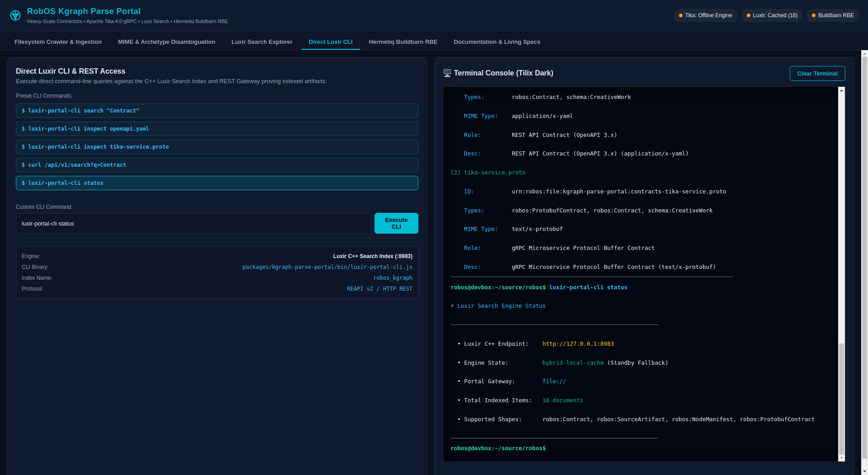Click the REST API Contract (OpenAPI 3.x) role text
This screenshot has width=868, height=475.
(x=564, y=135)
